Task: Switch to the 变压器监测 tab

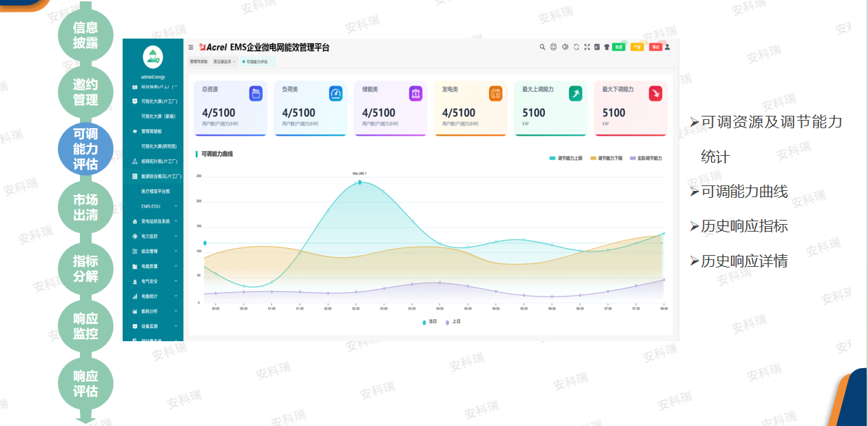Action: [x=223, y=61]
